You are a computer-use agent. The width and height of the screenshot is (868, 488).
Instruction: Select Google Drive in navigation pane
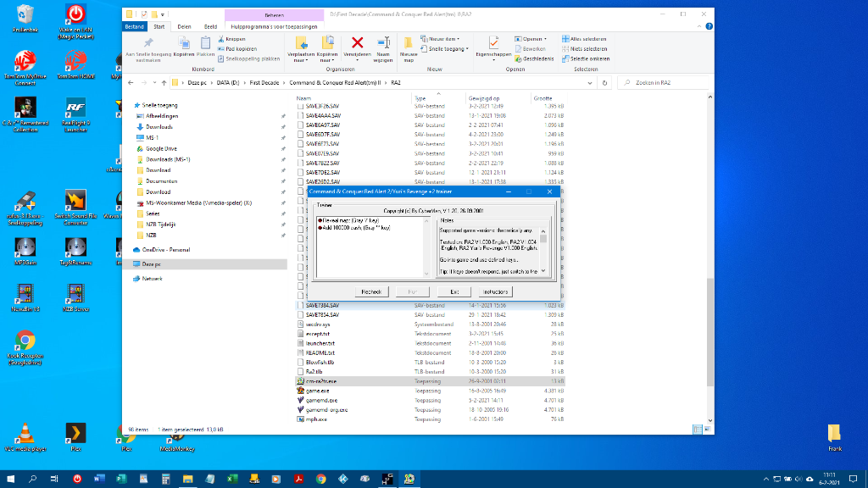(161, 149)
